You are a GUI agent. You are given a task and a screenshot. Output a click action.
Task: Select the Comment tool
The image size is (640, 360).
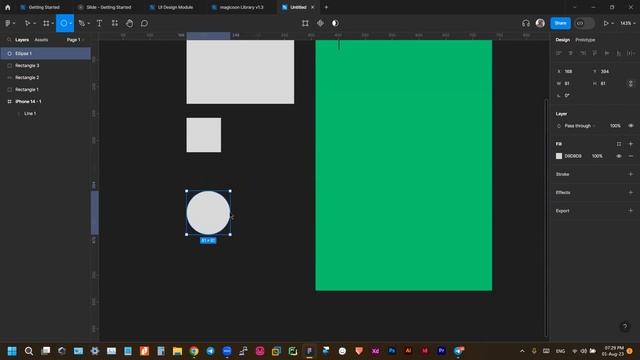(144, 23)
